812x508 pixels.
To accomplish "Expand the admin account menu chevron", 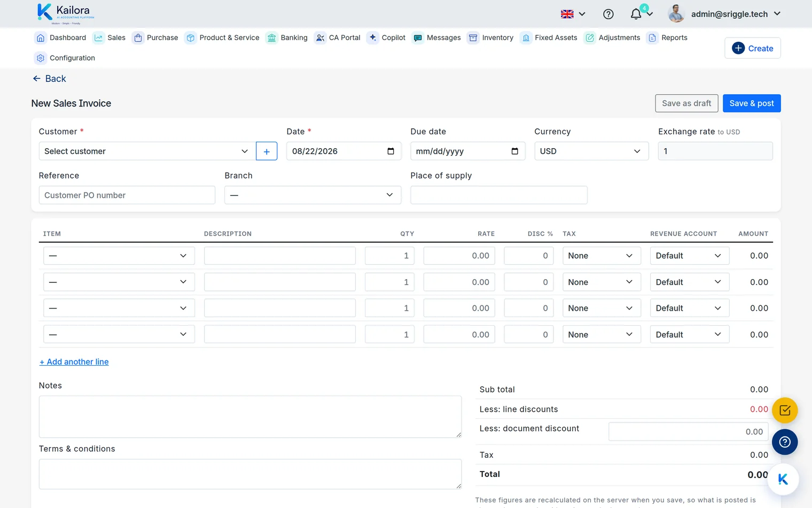I will (777, 14).
